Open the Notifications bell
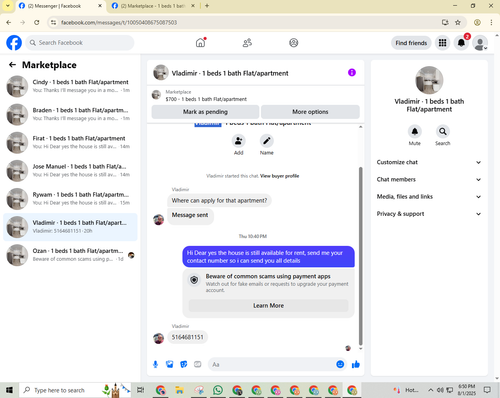 click(x=461, y=43)
